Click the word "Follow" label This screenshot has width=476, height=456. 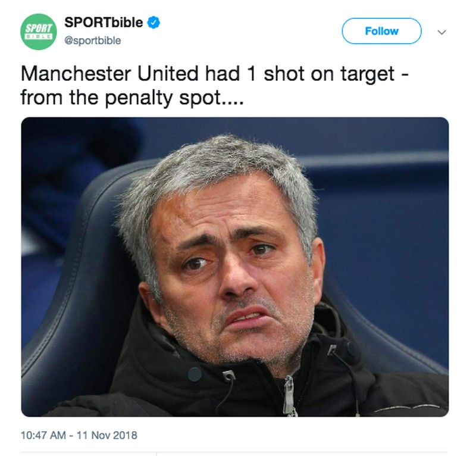coord(381,31)
